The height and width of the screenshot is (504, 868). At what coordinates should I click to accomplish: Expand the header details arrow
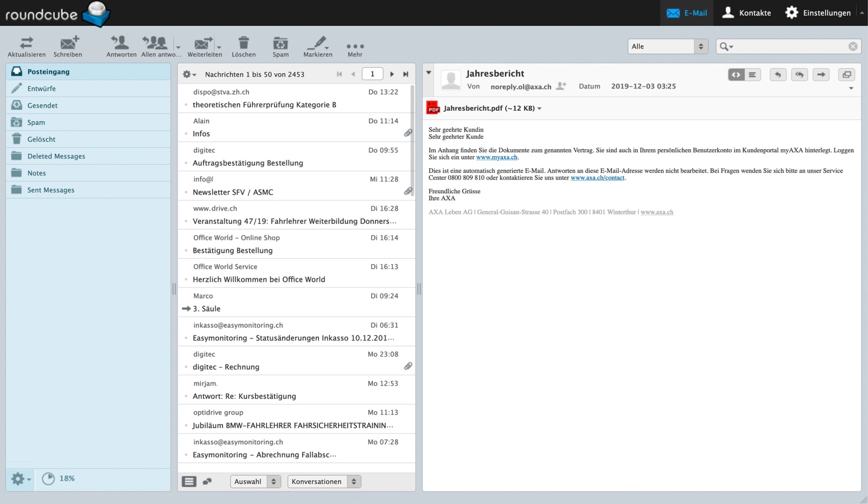851,88
